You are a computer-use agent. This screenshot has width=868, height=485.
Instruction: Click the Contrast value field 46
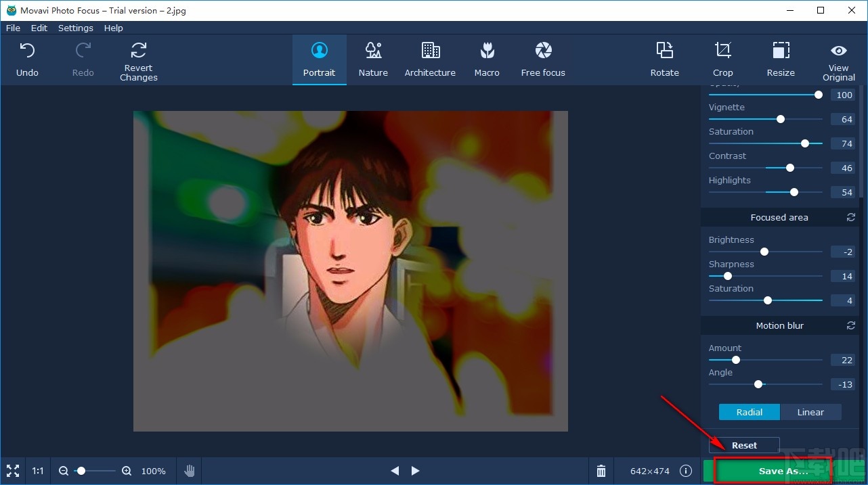(x=843, y=168)
